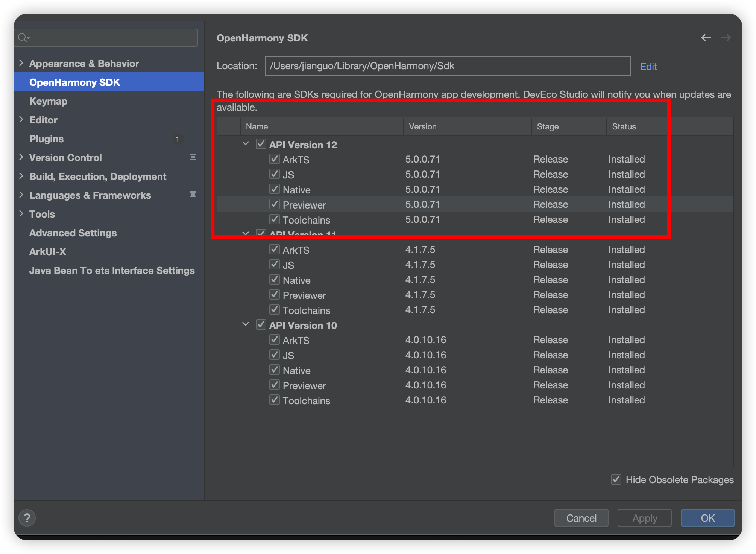
Task: Collapse the API Version 12 group
Action: point(246,144)
